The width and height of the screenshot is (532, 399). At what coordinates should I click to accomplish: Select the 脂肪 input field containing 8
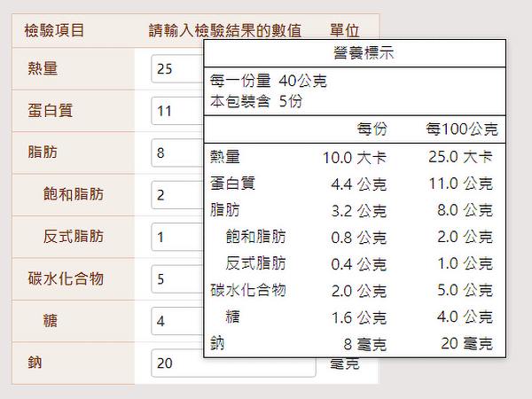pyautogui.click(x=177, y=153)
